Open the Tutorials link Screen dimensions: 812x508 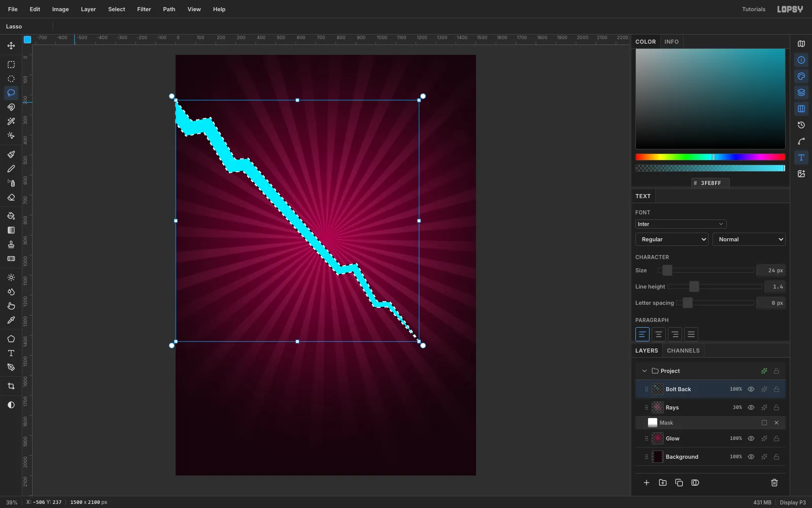click(x=754, y=9)
